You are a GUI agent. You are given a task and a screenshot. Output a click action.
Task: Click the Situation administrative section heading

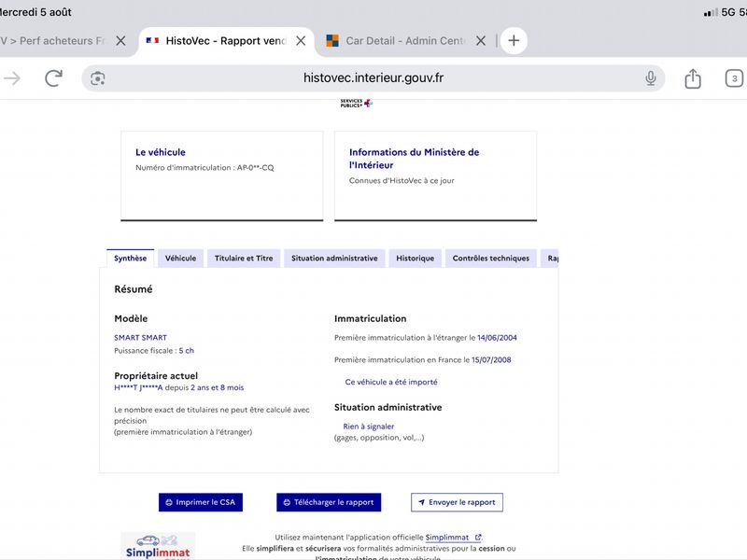388,407
